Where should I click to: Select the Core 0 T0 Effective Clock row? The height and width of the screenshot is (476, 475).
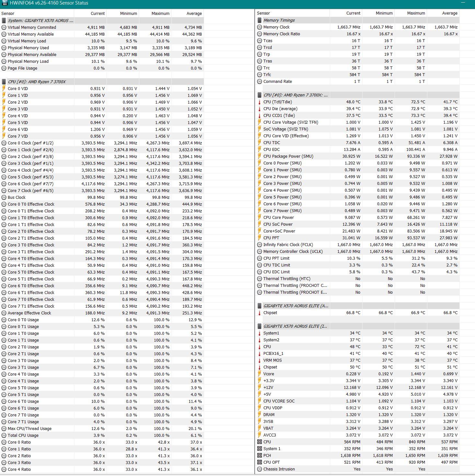[x=102, y=204]
